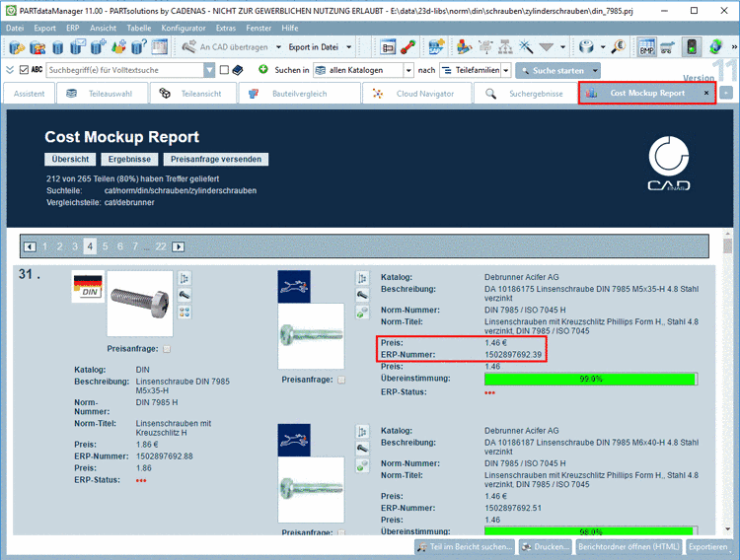Click the blue book icon next to search field
The height and width of the screenshot is (560, 740).
coord(238,70)
